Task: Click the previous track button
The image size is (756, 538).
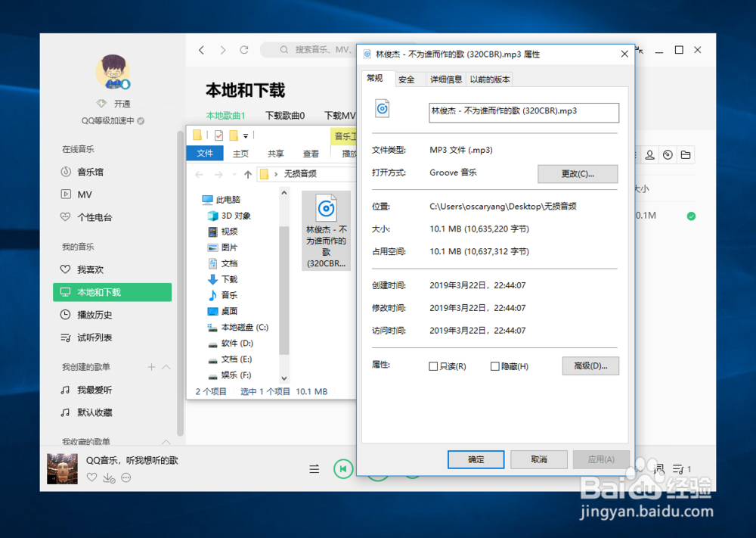Action: 343,469
